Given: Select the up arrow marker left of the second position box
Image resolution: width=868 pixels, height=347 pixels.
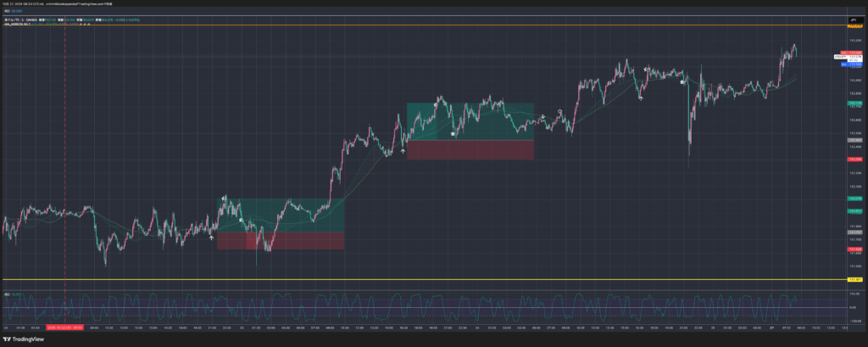Looking at the screenshot, I should [402, 150].
